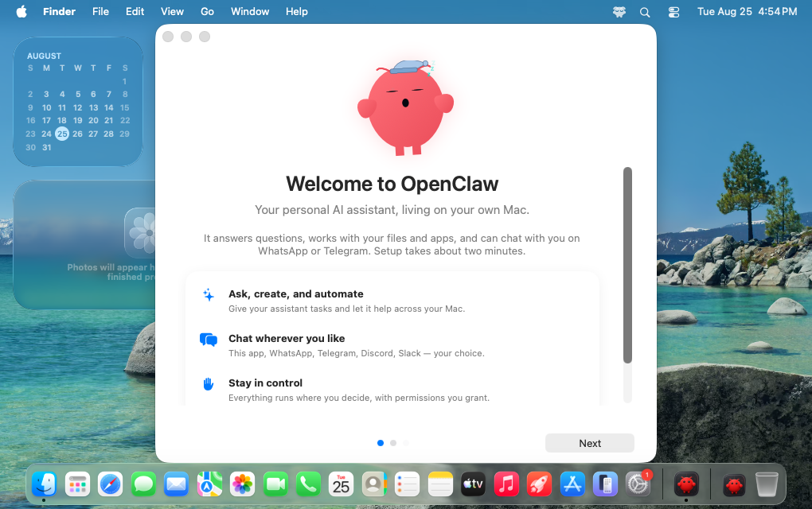Click "Ask, create, and automate" feature title

tap(295, 293)
